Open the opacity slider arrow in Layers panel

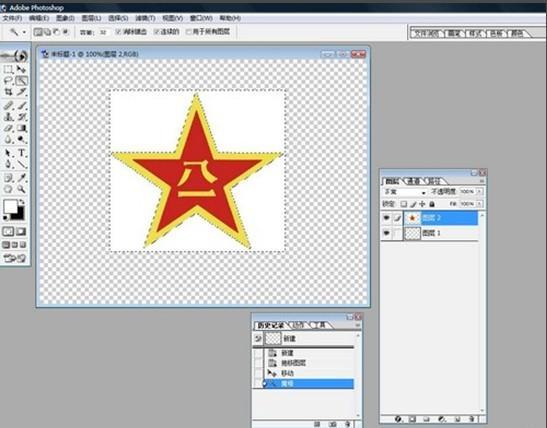coord(480,192)
